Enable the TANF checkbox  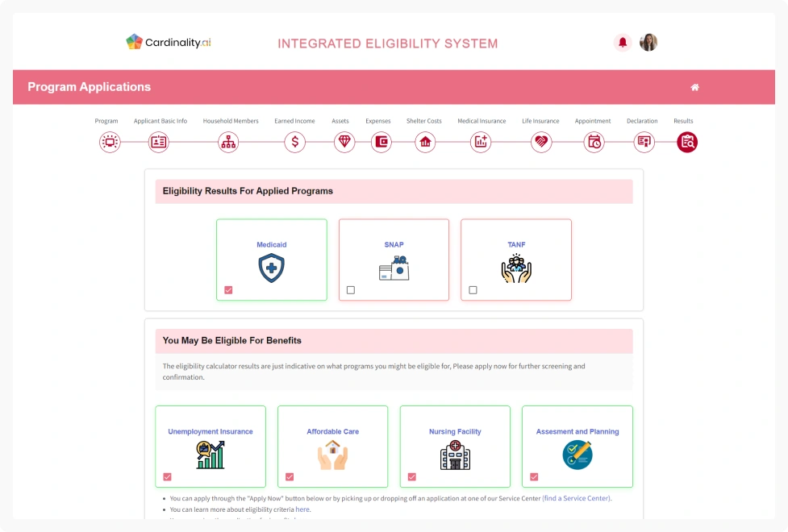tap(473, 290)
